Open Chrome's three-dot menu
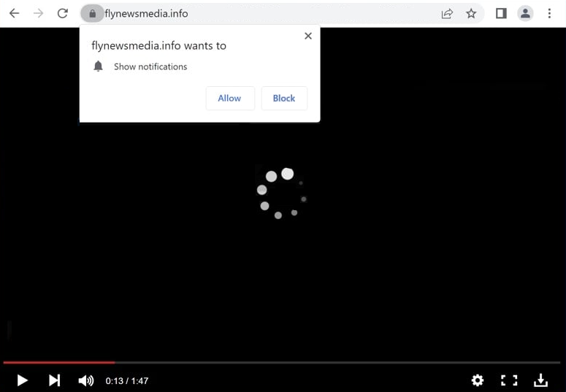Image resolution: width=566 pixels, height=392 pixels. click(549, 14)
